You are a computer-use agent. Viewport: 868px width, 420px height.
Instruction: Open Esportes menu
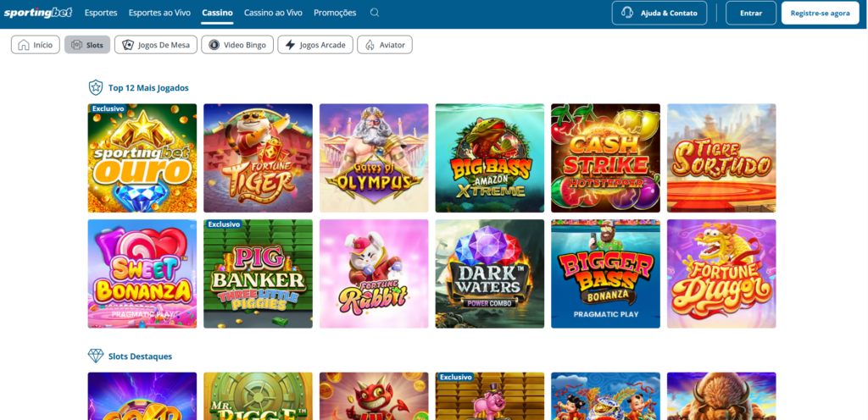[x=101, y=13]
